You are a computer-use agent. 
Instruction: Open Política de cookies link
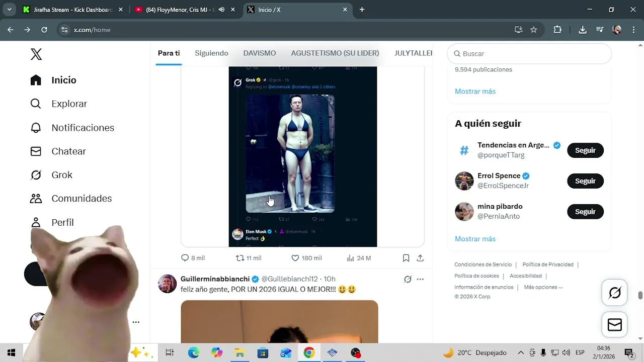click(x=476, y=276)
